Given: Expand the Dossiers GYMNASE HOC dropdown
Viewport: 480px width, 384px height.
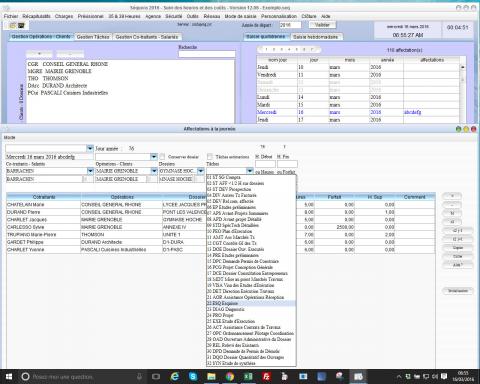Looking at the screenshot, I should tap(201, 171).
